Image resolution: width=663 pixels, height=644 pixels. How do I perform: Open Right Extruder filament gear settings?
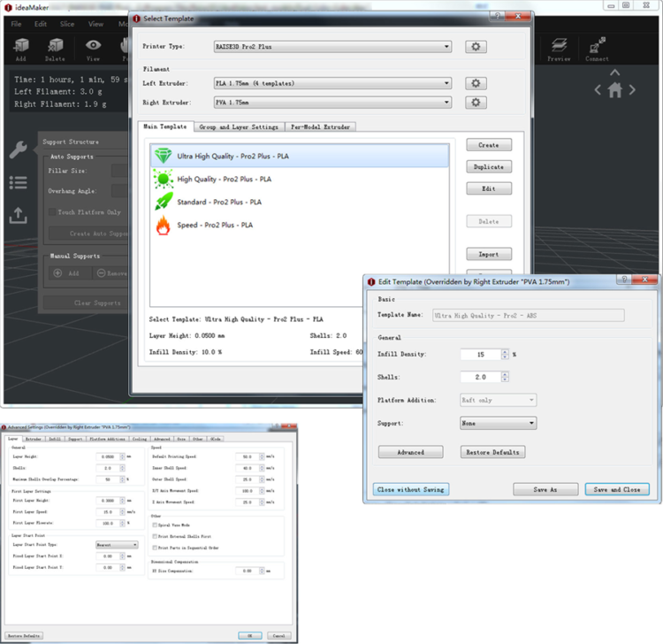476,103
